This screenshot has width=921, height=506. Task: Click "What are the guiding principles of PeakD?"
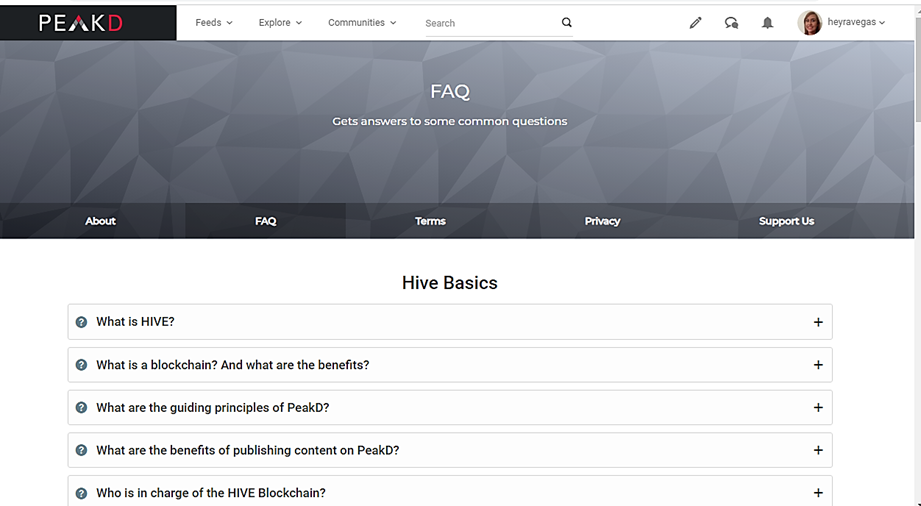[213, 408]
